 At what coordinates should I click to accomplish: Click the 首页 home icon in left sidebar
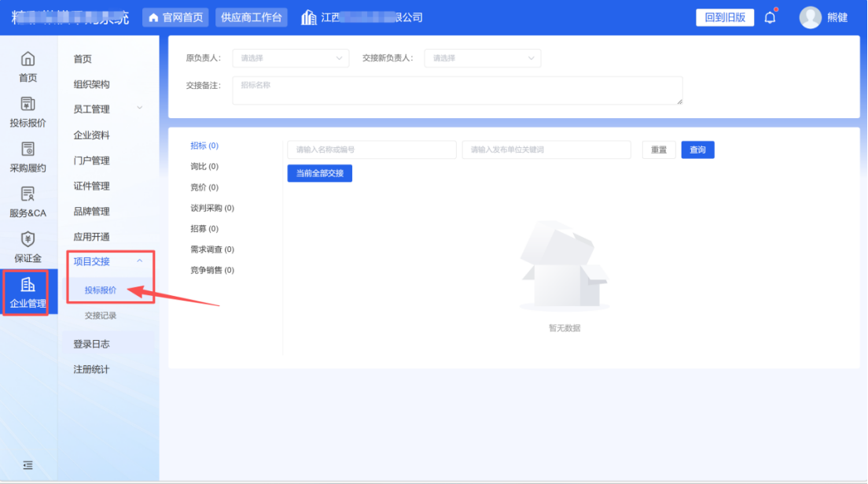28,59
